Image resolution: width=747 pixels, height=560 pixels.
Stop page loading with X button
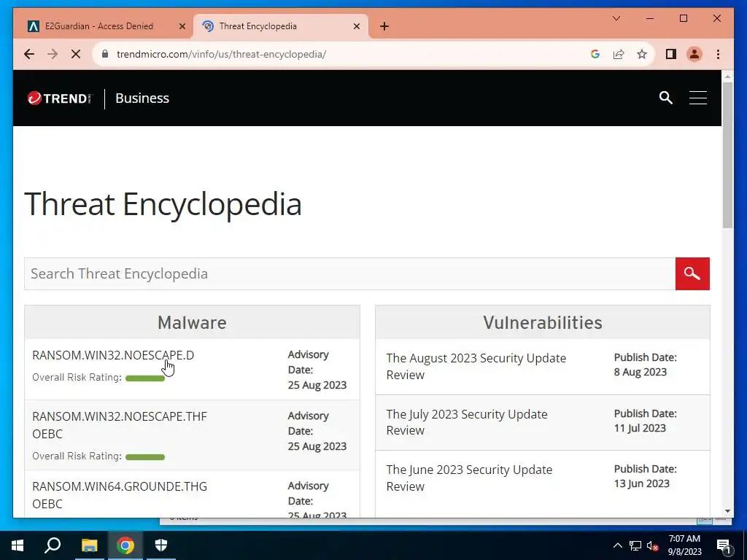coord(76,54)
